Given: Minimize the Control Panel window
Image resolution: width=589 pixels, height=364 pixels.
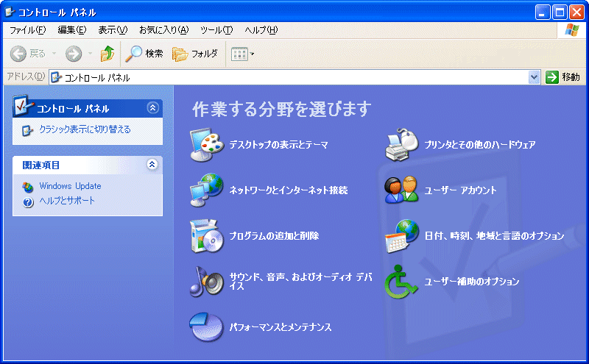Looking at the screenshot, I should click(542, 13).
